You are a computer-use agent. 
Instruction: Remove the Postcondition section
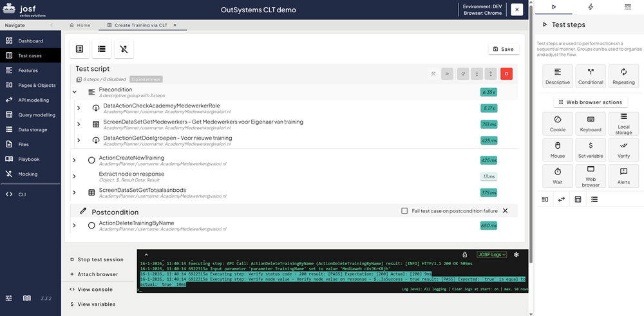point(505,210)
